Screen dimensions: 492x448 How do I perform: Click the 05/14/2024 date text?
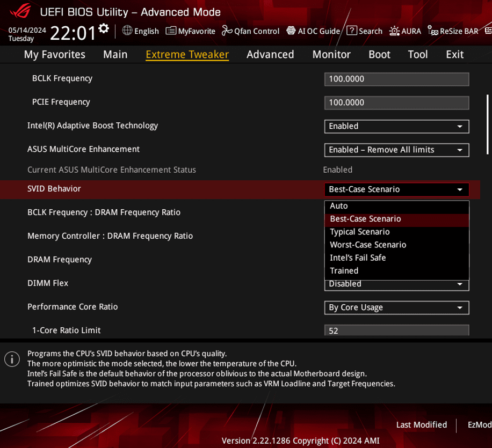point(27,30)
